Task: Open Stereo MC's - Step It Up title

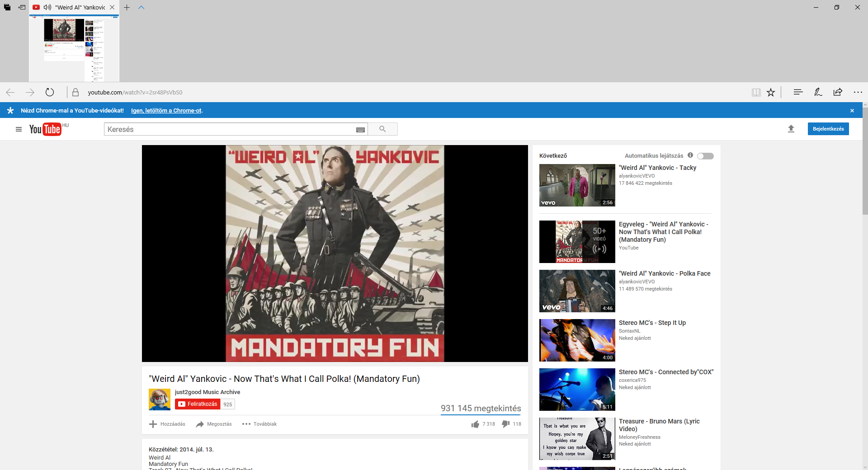Action: (x=652, y=323)
